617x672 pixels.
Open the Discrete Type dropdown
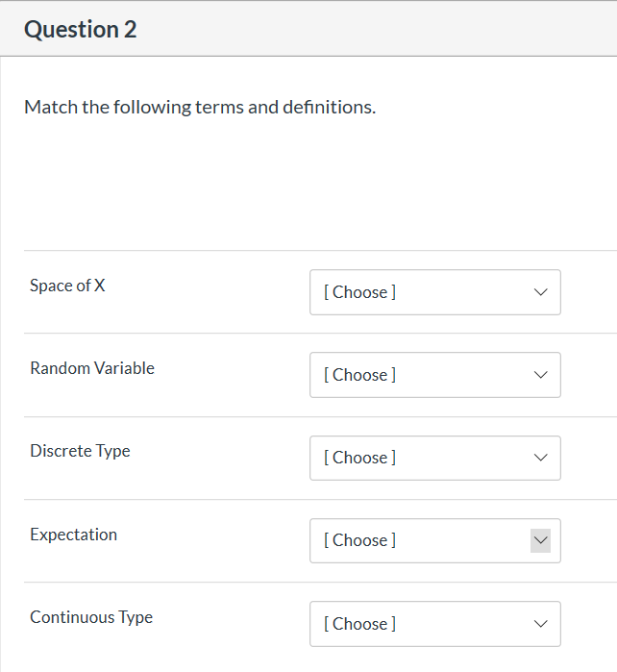pos(435,458)
